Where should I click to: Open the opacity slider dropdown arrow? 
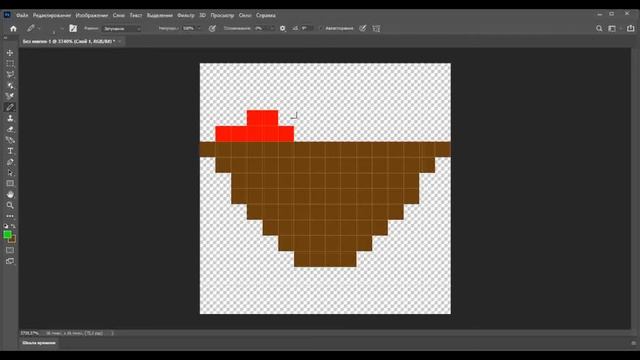point(199,29)
